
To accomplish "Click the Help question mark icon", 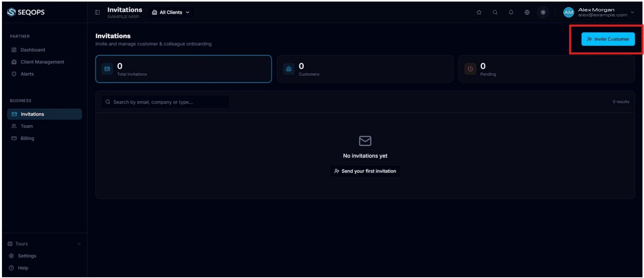I will pos(11,268).
